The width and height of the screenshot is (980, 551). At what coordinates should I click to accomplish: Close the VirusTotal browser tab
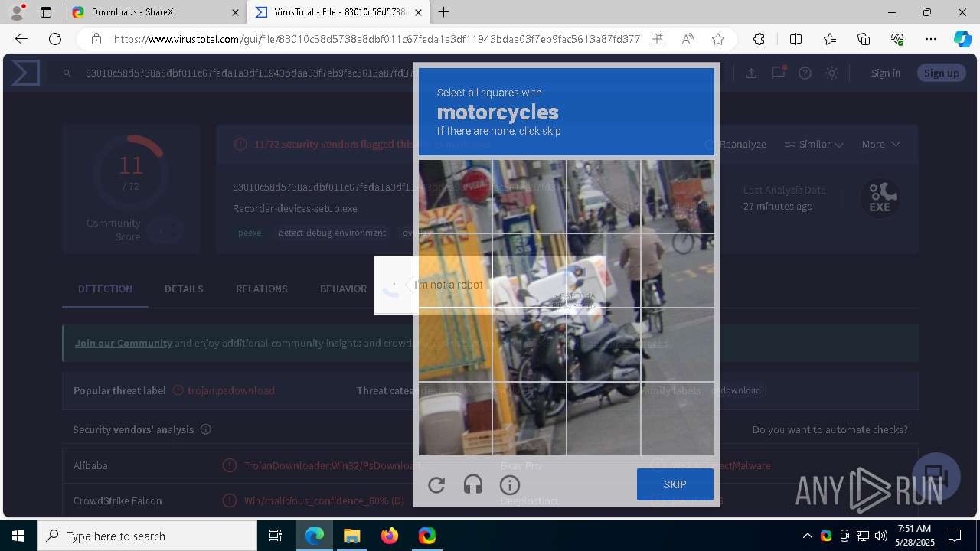click(418, 12)
